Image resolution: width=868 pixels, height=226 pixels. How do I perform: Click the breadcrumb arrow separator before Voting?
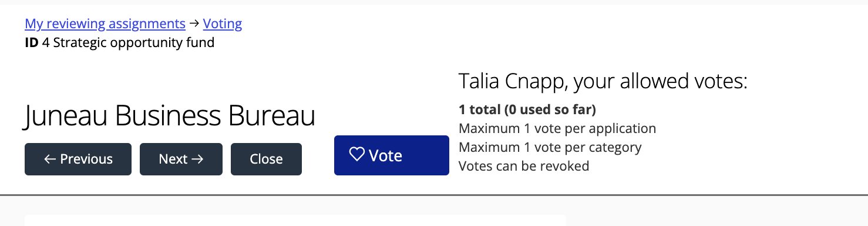coord(194,24)
